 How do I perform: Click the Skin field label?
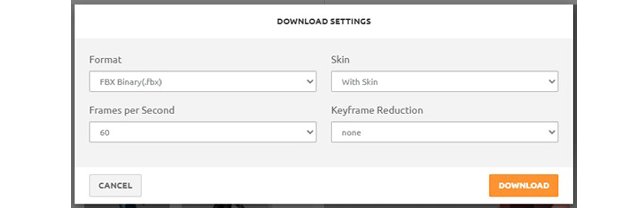tap(340, 60)
